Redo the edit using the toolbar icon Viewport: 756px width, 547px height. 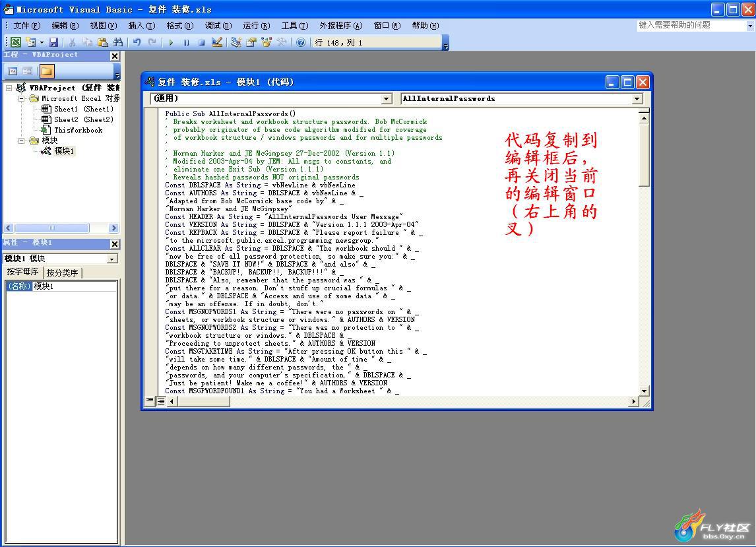coord(152,42)
